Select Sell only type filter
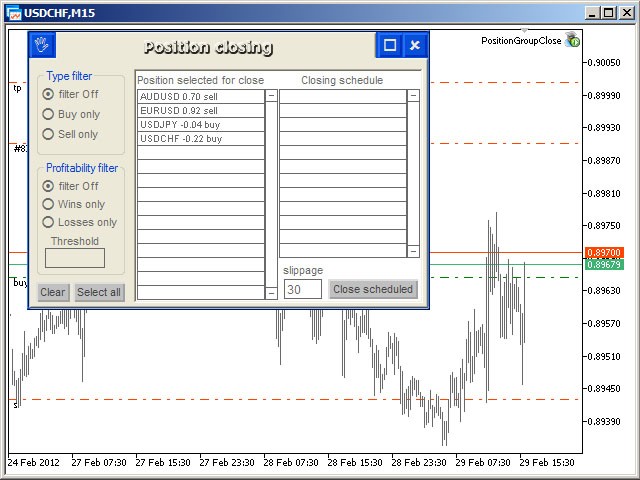The height and width of the screenshot is (480, 640). [x=48, y=134]
